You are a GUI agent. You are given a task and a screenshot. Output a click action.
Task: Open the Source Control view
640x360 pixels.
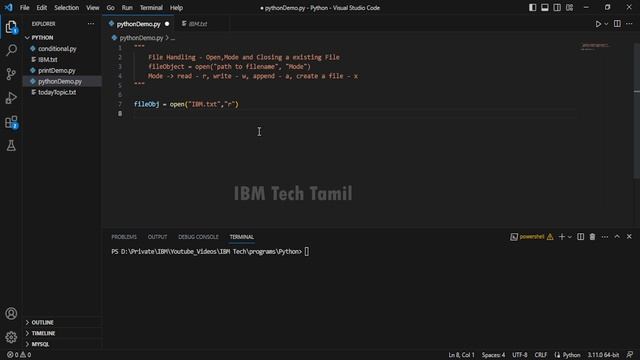(11, 74)
